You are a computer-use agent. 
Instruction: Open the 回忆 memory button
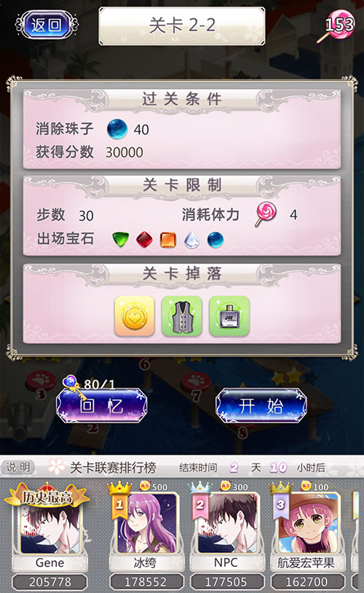pos(101,406)
